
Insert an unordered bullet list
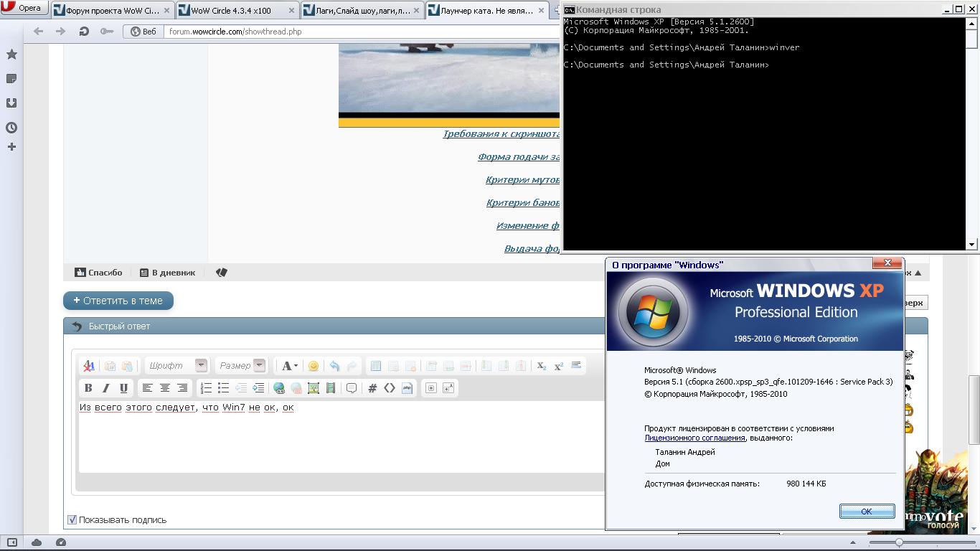(x=224, y=388)
